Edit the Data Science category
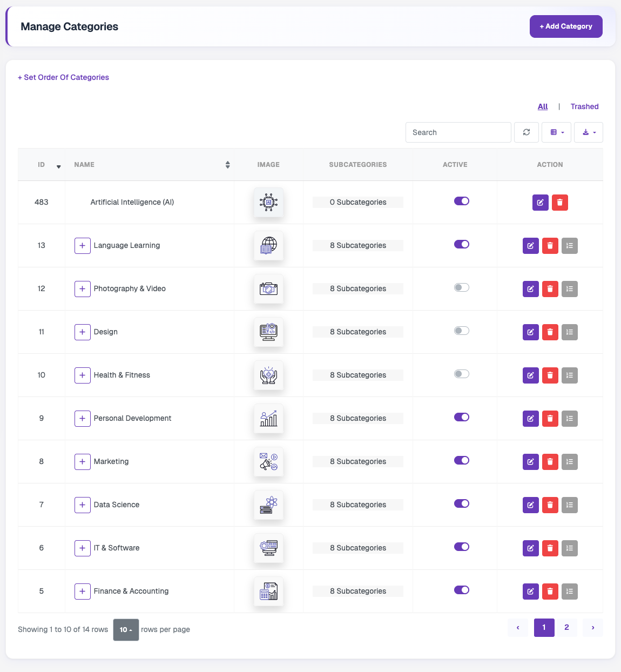 (531, 505)
